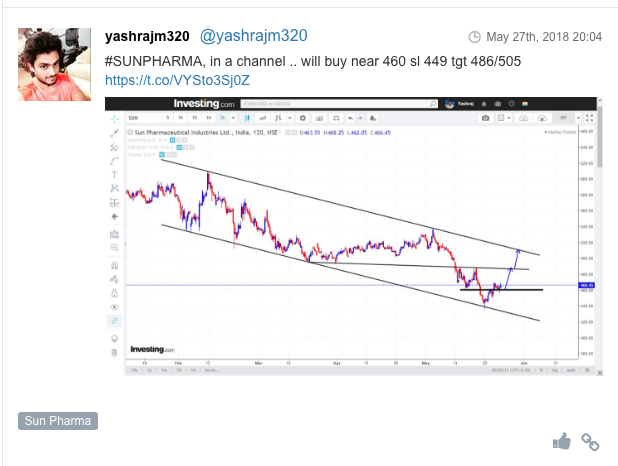Click the undo arrow in chart toolbar
The width and height of the screenshot is (618, 466).
[350, 118]
